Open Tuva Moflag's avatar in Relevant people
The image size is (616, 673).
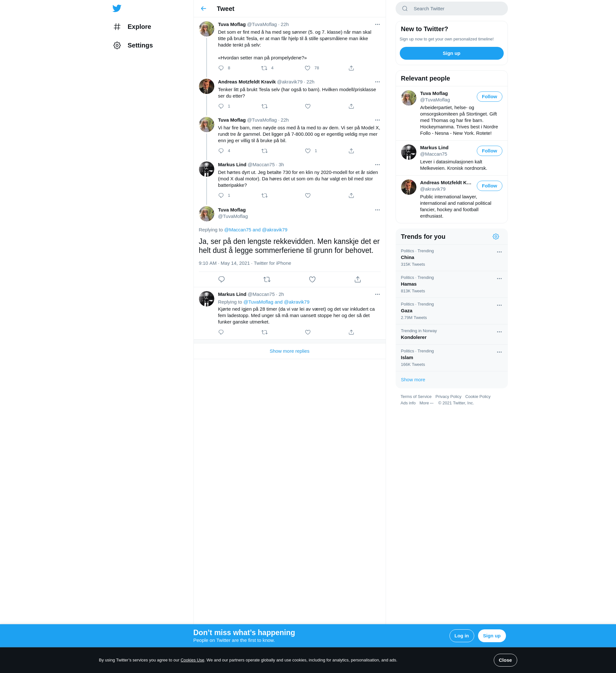(408, 98)
